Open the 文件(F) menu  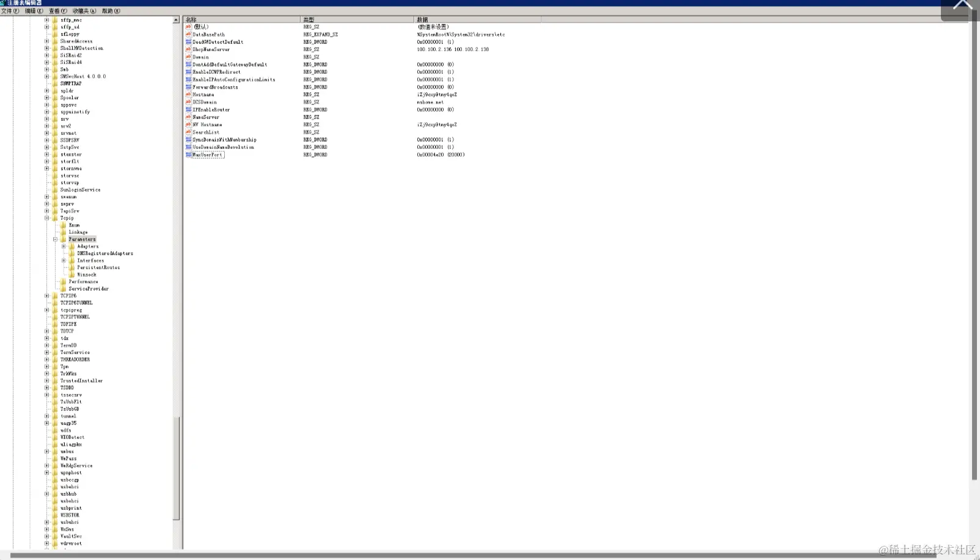point(10,11)
